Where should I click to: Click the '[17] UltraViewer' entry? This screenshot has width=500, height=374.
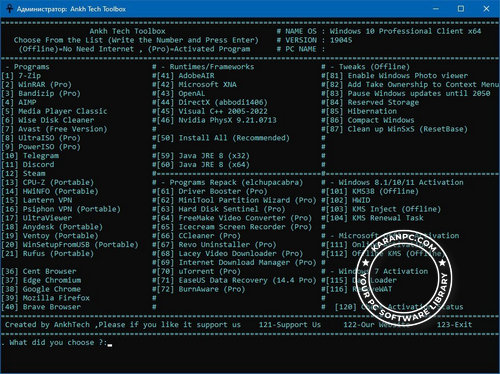37,218
